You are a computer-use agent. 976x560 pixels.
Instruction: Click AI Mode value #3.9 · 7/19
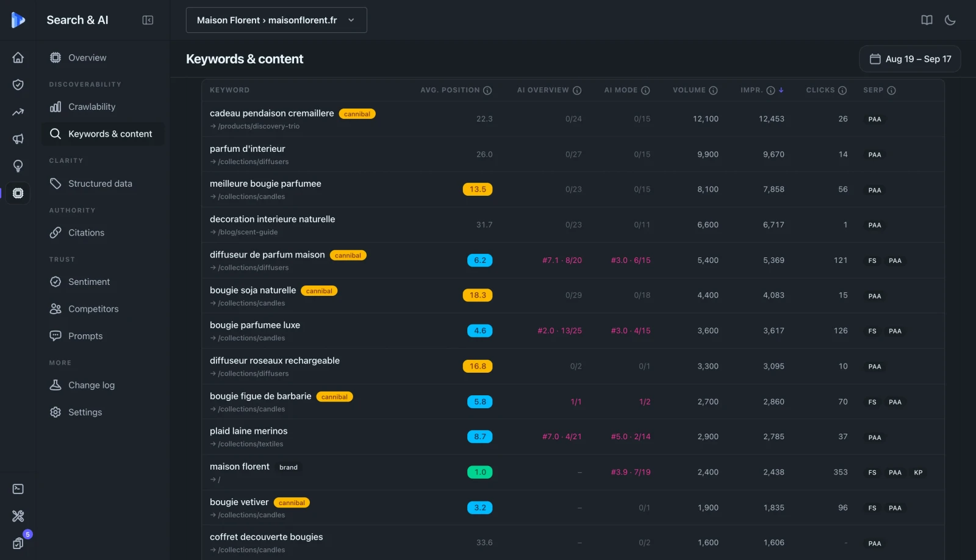tap(631, 472)
